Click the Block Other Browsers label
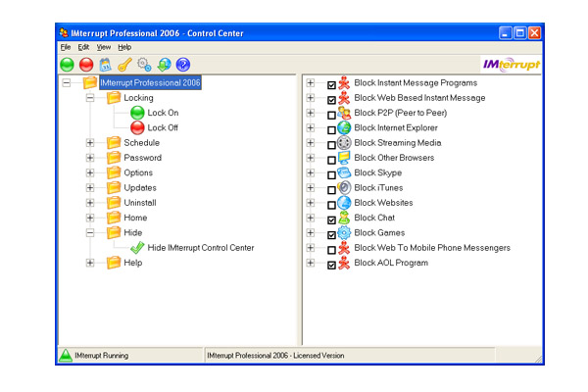The height and width of the screenshot is (392, 588). pos(394,158)
